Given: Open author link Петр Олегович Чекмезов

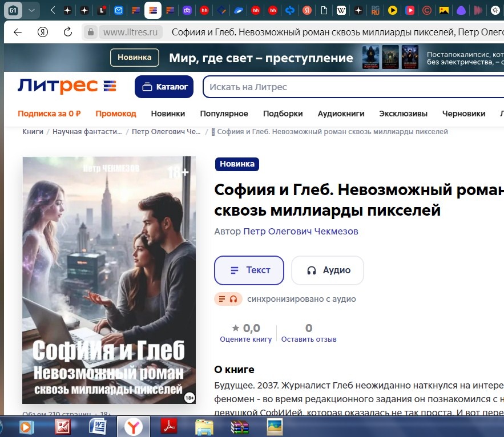Looking at the screenshot, I should (301, 232).
